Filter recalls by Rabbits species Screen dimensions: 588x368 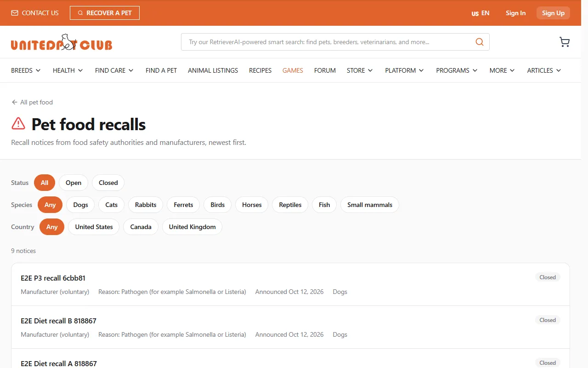[146, 205]
